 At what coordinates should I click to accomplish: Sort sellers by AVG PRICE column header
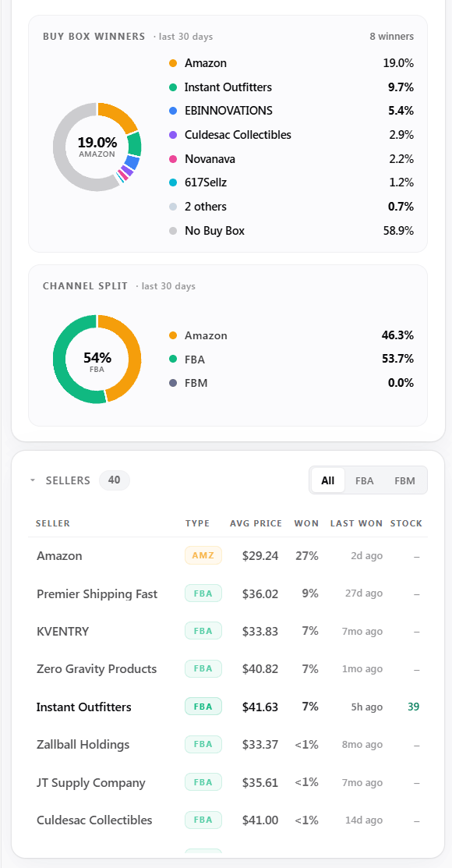click(x=256, y=523)
